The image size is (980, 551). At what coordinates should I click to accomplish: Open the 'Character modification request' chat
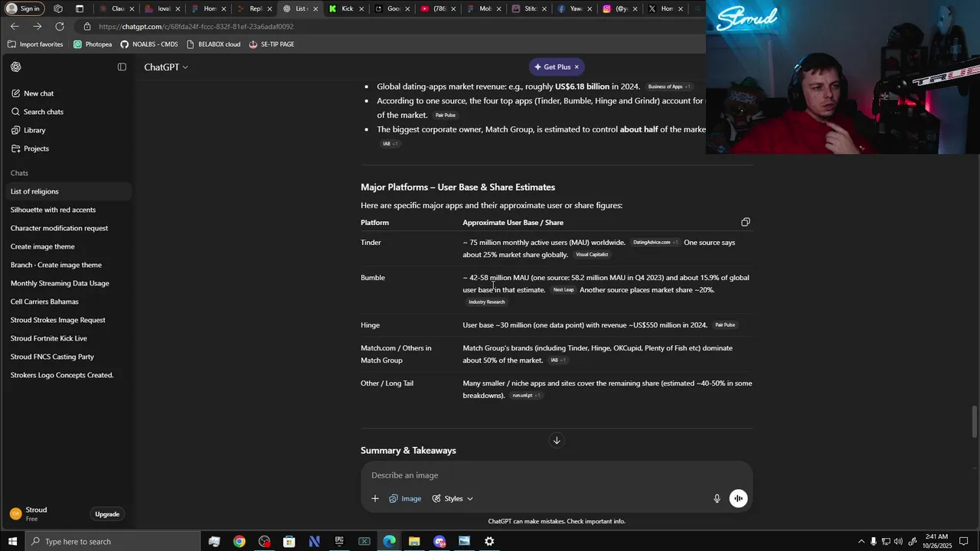click(59, 228)
